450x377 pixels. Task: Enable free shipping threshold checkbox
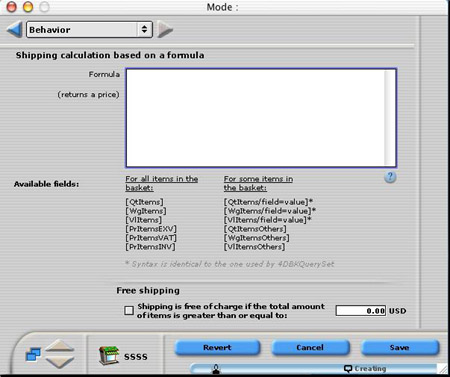129,311
